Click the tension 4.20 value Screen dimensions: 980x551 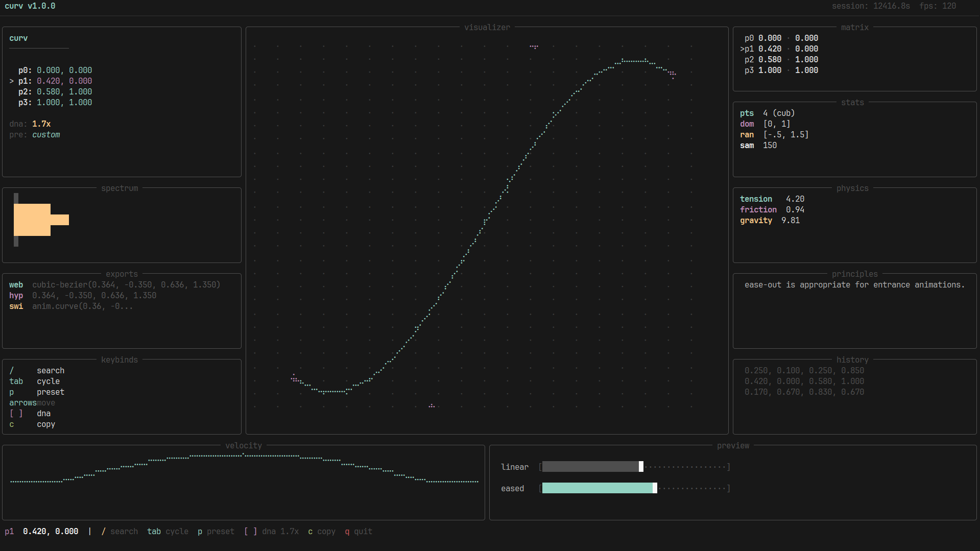[795, 199]
